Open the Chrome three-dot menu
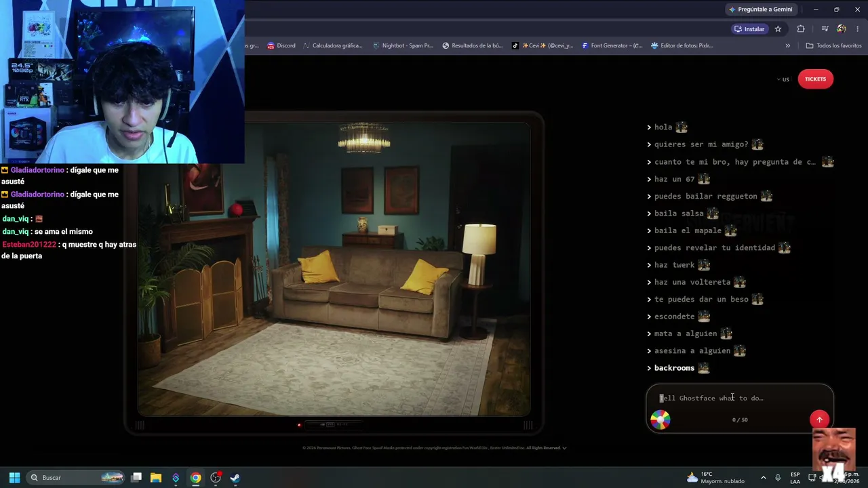 858,29
